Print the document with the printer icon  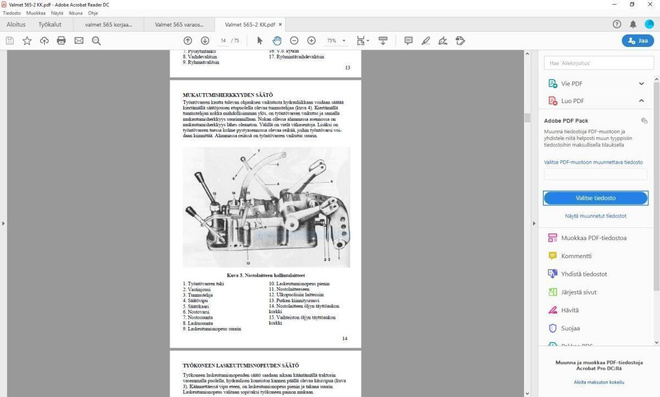coord(61,41)
